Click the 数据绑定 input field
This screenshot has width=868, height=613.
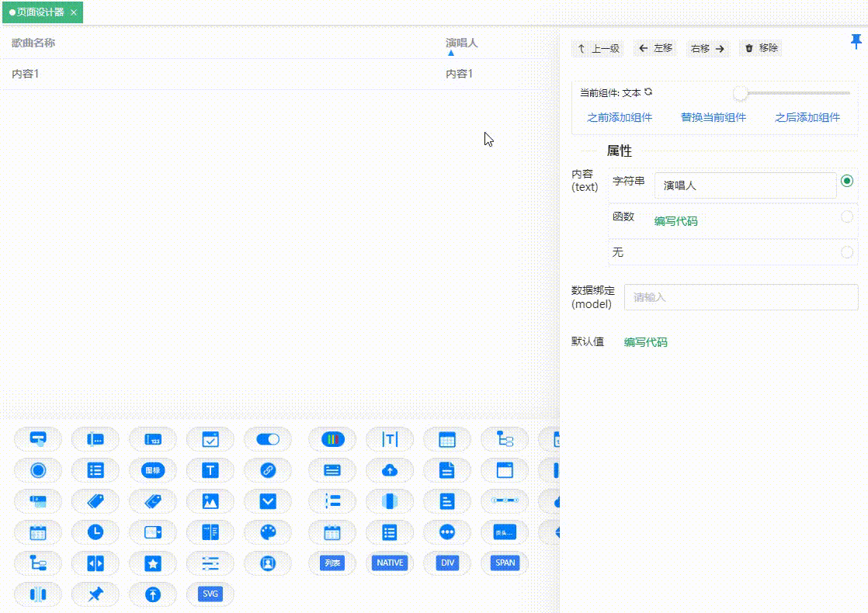[741, 297]
